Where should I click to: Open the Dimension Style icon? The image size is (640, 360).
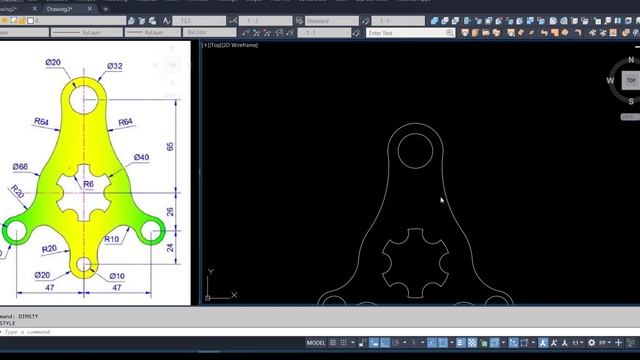tap(233, 20)
